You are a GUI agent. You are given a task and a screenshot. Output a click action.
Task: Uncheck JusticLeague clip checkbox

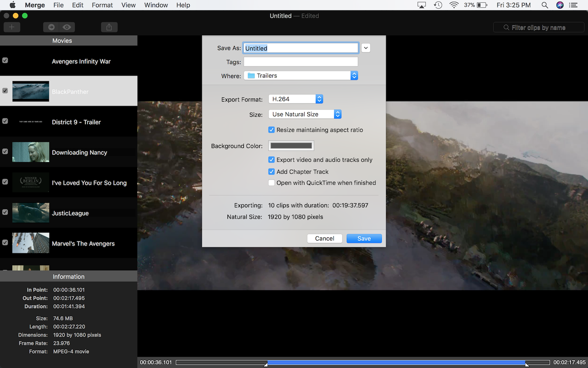(5, 212)
